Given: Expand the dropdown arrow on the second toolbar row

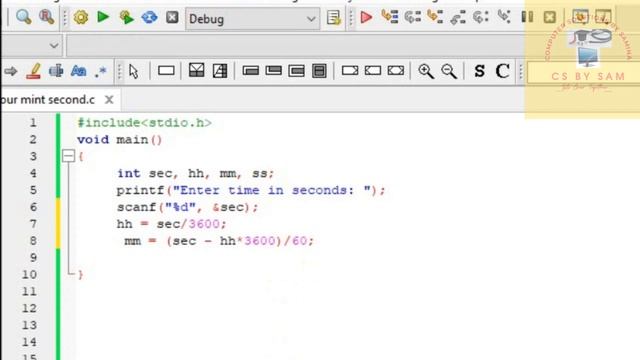Looking at the screenshot, I should [x=53, y=46].
